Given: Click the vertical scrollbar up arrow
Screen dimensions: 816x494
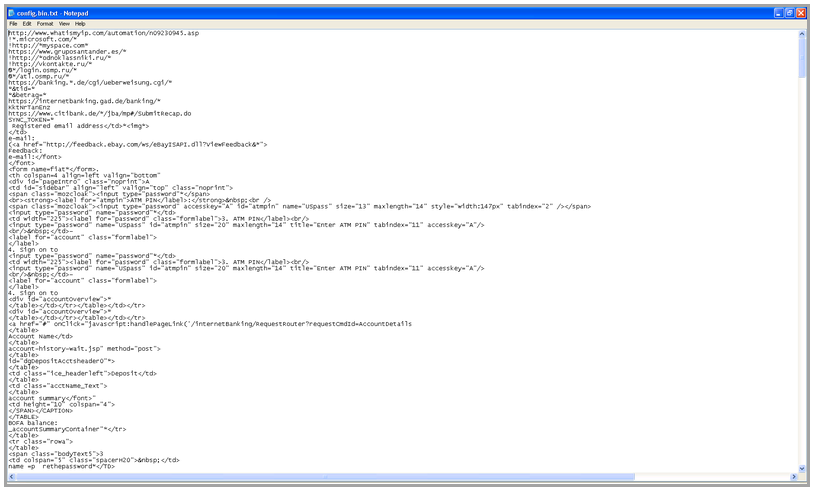Looking at the screenshot, I should click(801, 33).
